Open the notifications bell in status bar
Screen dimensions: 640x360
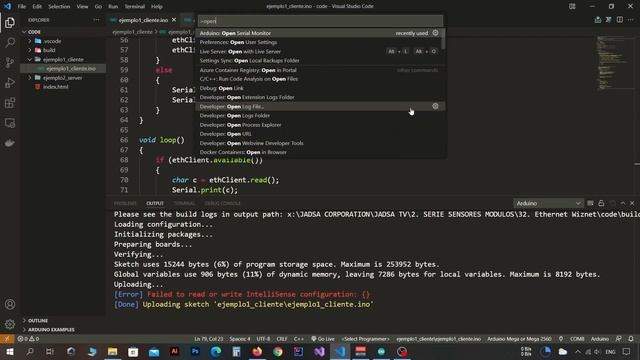click(631, 339)
